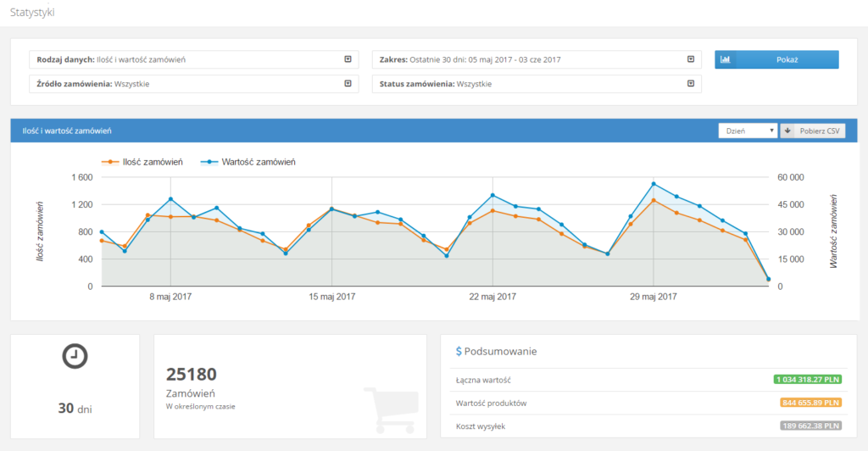The height and width of the screenshot is (451, 868).
Task: Click the orange Wartość produktów amount badge
Action: (808, 403)
